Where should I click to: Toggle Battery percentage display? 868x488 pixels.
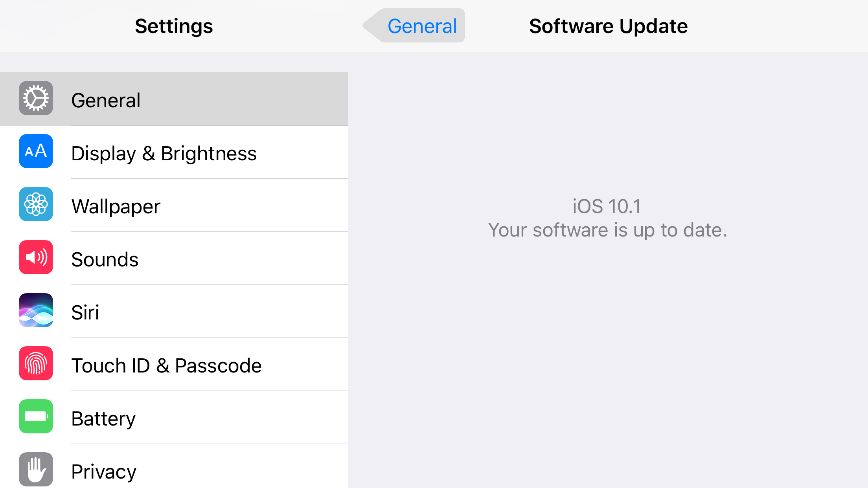pos(103,417)
